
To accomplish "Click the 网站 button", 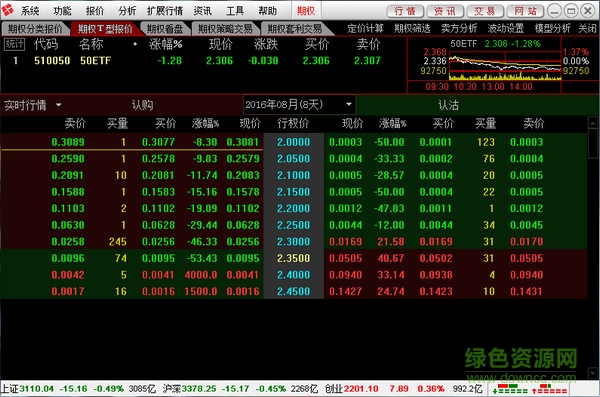I will (x=525, y=11).
